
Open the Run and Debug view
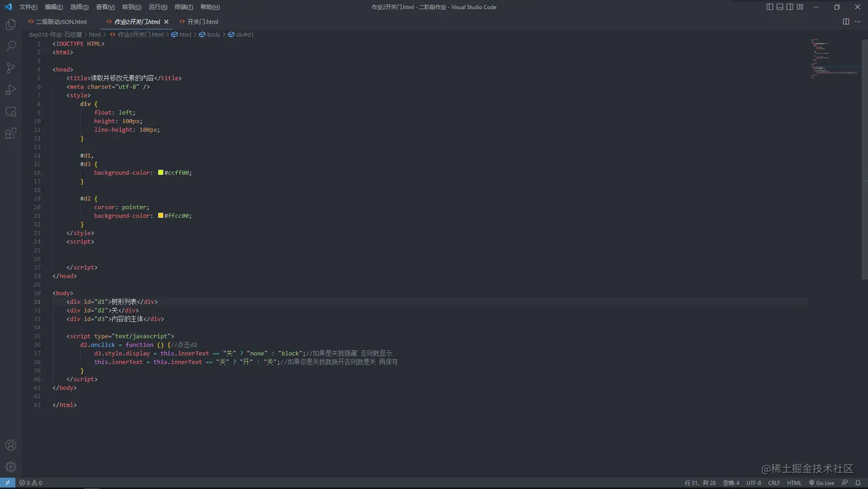click(x=11, y=90)
